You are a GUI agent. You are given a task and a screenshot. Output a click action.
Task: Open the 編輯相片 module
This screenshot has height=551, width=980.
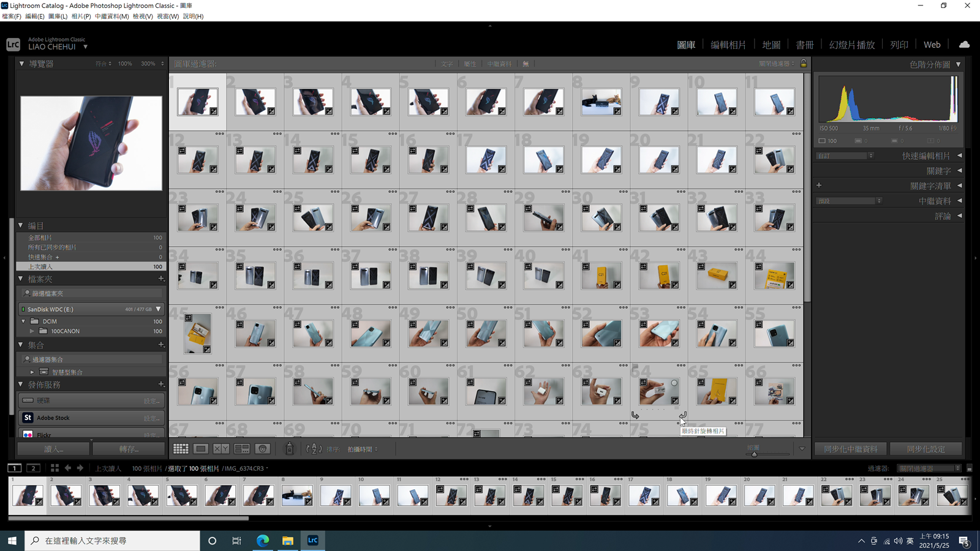pyautogui.click(x=728, y=45)
